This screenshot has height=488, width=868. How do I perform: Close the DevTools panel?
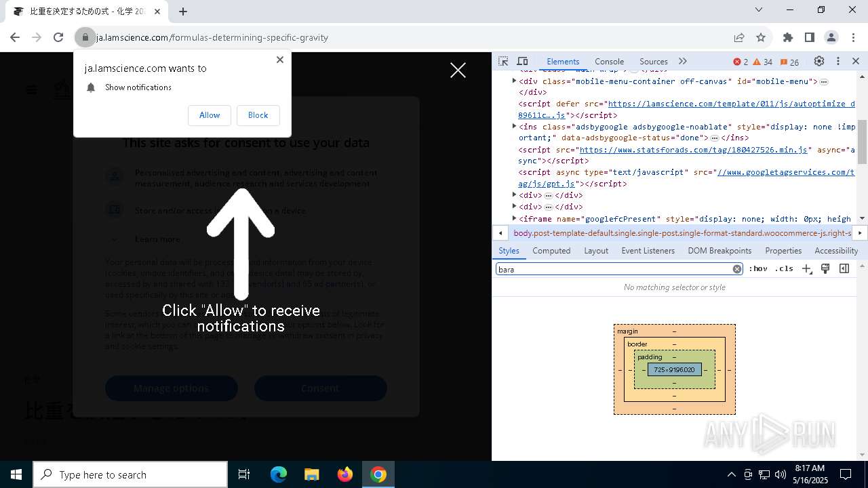click(x=856, y=61)
